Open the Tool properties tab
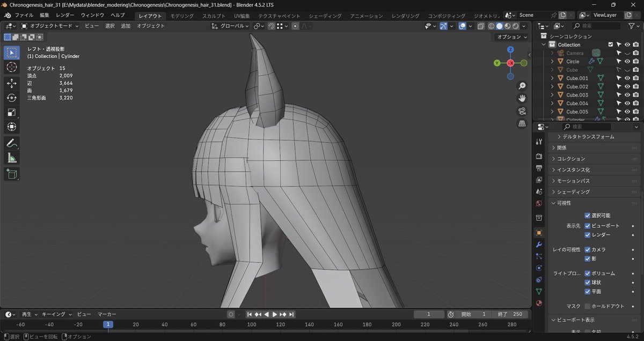The image size is (644, 341). pos(539,142)
